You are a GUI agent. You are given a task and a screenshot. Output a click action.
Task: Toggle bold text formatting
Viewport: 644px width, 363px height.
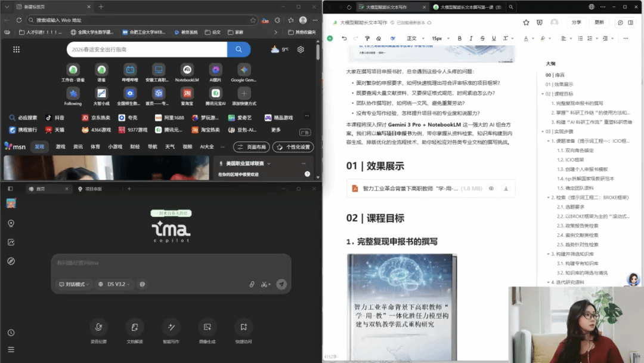(460, 38)
